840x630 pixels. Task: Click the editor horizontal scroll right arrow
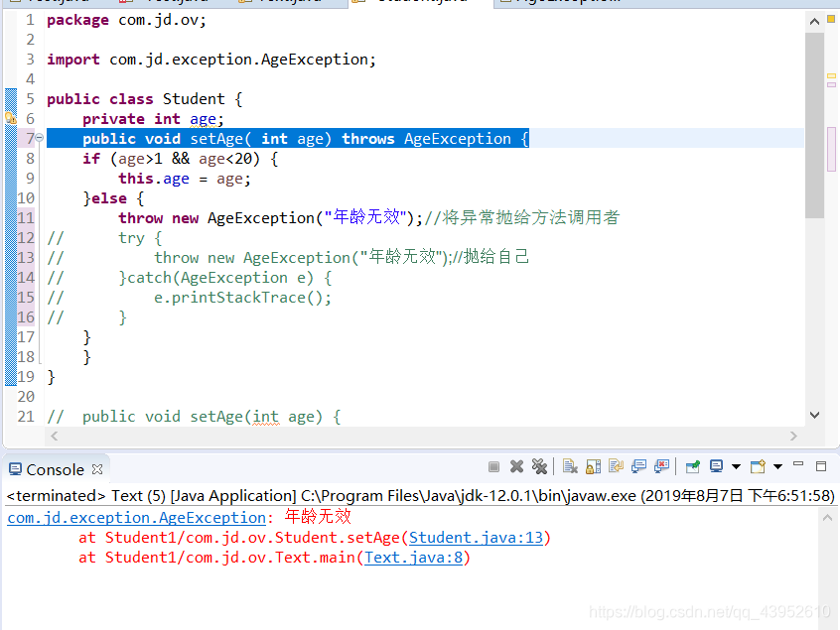(x=793, y=437)
